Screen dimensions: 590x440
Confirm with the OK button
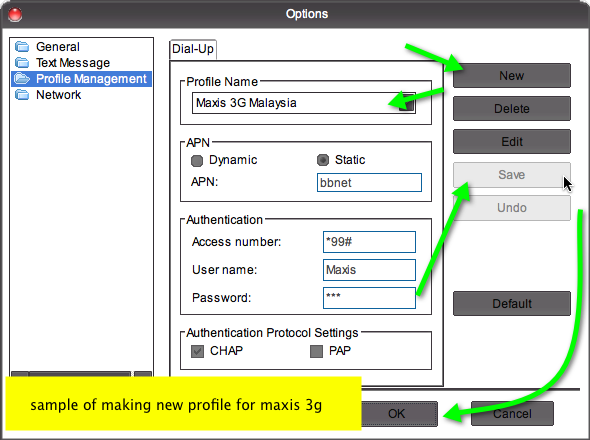pos(397,414)
